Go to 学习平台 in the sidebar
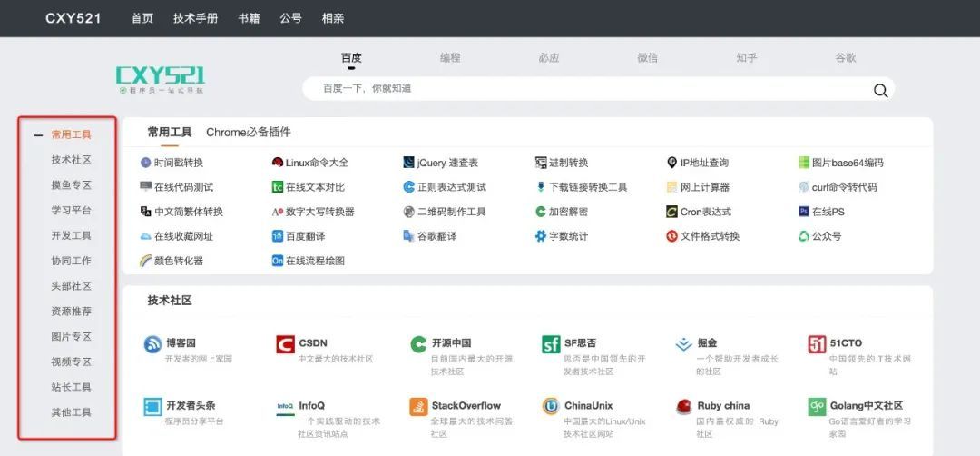Viewport: 980px width, 456px height. coord(72,210)
